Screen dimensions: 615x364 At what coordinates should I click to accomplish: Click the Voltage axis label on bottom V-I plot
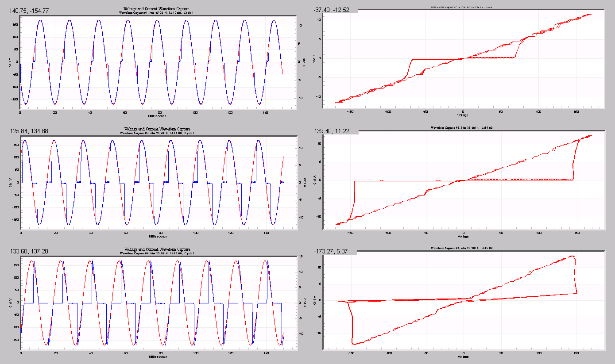(462, 357)
